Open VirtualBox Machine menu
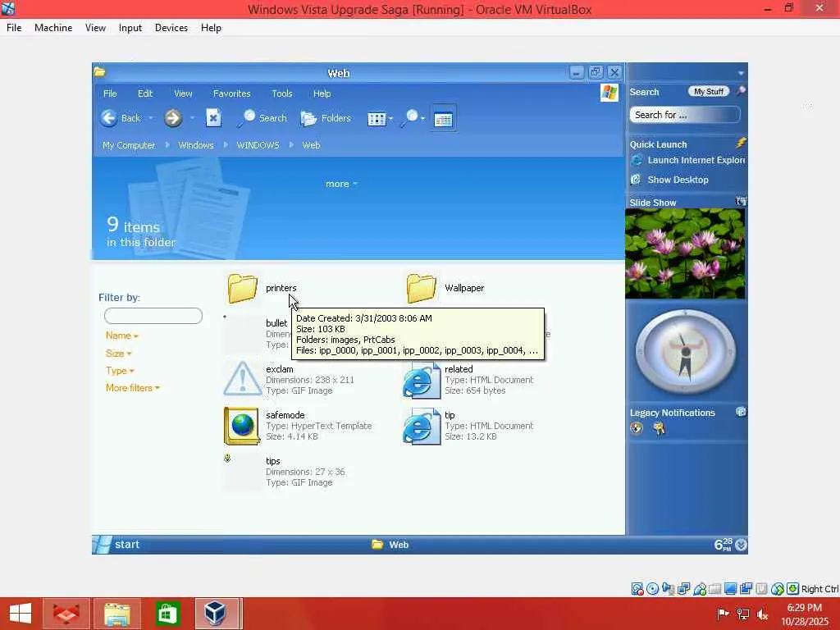This screenshot has width=840, height=630. coord(53,28)
